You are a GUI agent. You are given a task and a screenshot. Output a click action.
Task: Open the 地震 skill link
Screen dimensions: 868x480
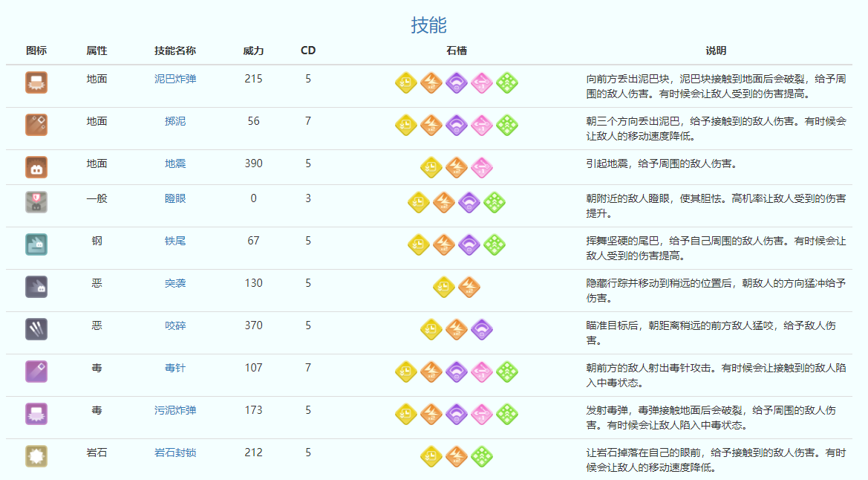tap(175, 163)
